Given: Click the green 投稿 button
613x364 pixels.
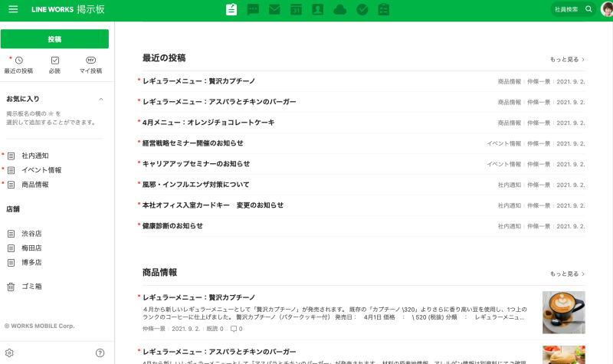Looking at the screenshot, I should (x=54, y=39).
